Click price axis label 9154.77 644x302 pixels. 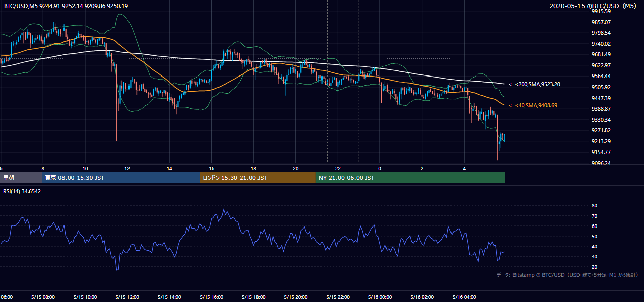(x=601, y=152)
